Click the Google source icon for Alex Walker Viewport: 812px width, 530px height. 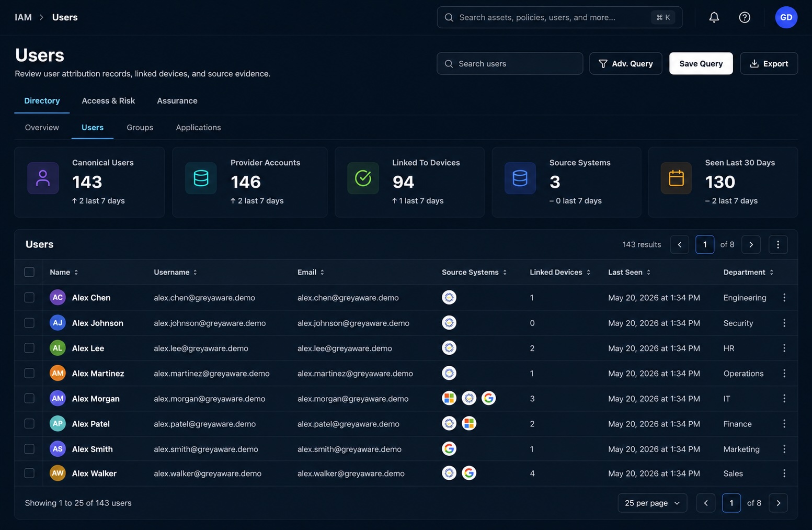pos(469,473)
